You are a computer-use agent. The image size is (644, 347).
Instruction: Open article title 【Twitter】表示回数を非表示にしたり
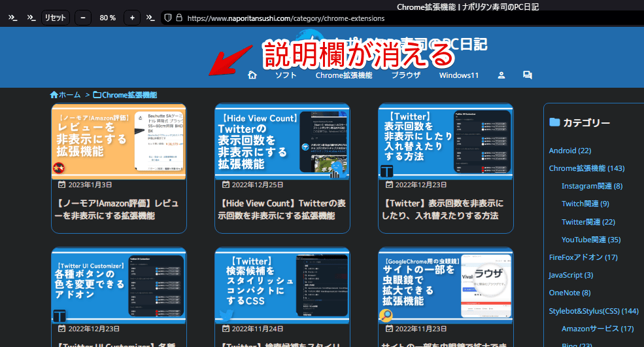(443, 210)
